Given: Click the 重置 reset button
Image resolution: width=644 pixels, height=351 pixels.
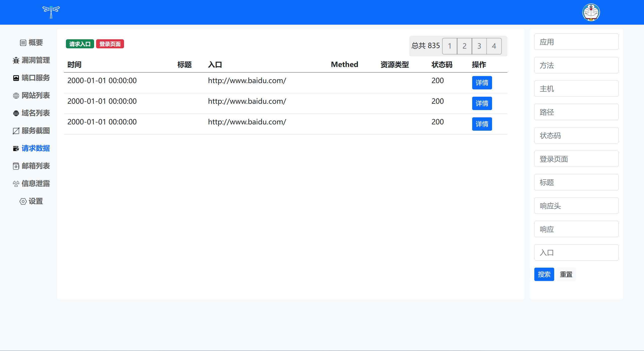Looking at the screenshot, I should point(566,274).
